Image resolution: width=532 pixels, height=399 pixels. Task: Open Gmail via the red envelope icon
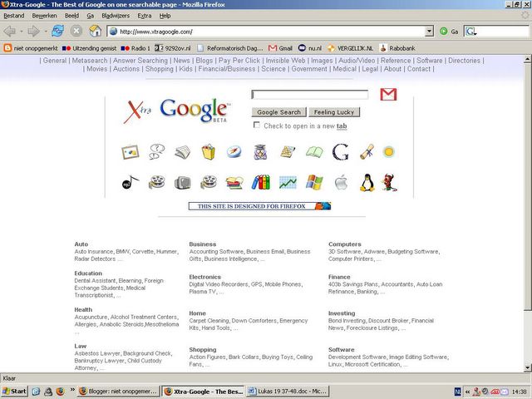[388, 94]
